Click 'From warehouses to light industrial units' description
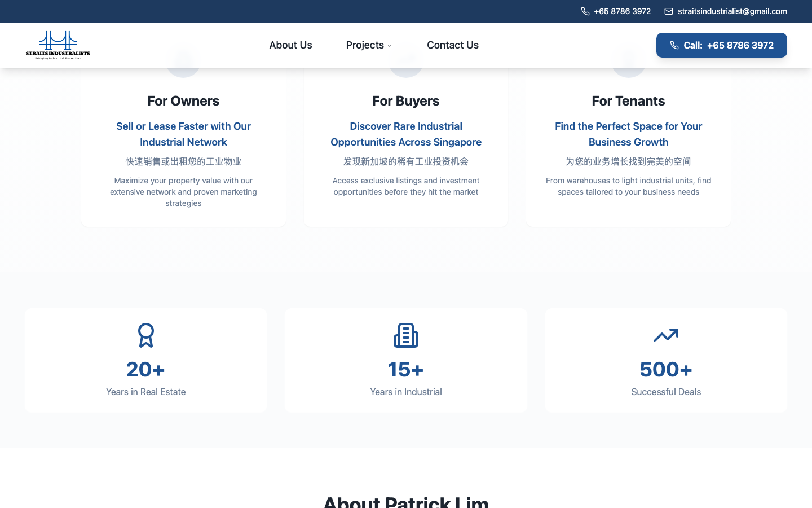 click(628, 186)
